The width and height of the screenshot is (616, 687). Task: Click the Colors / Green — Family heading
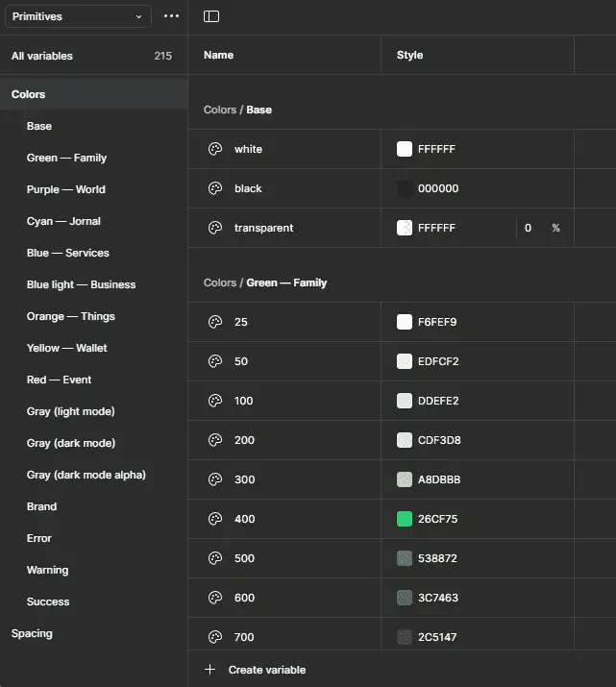point(265,282)
